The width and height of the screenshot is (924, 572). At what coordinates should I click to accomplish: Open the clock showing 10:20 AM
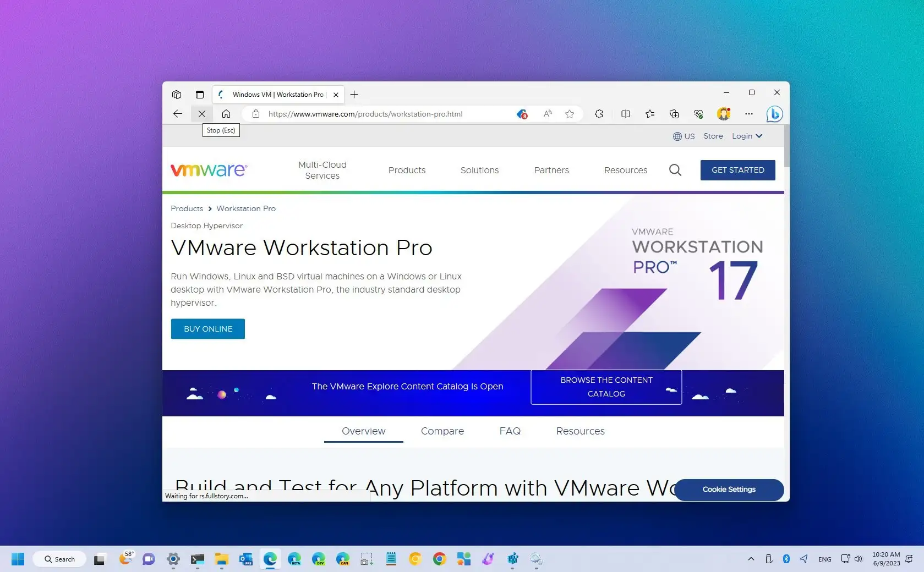pos(886,559)
